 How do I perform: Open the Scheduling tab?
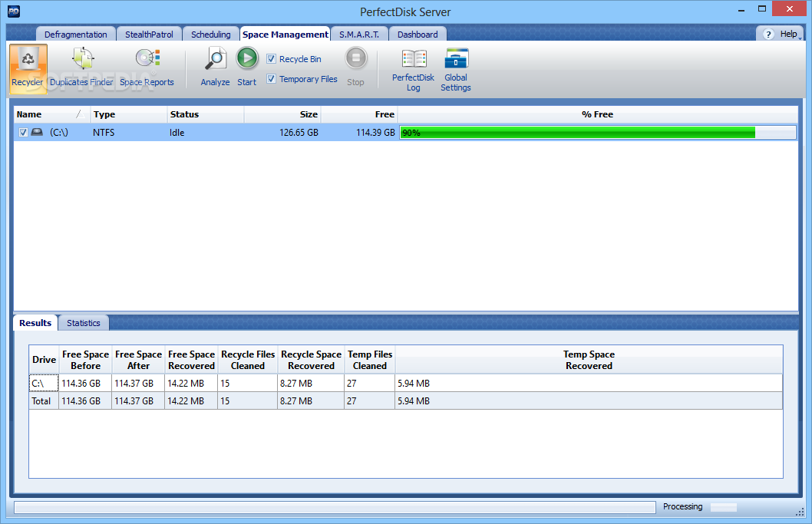211,35
